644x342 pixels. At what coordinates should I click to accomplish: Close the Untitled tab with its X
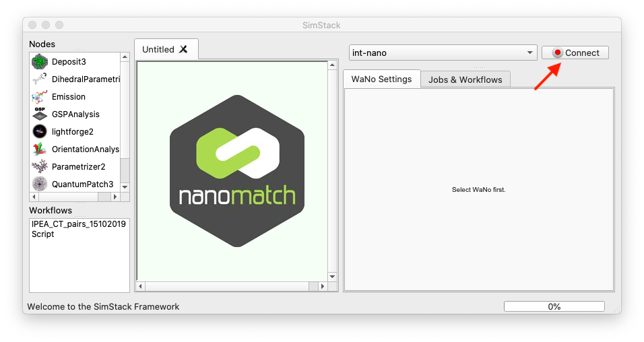[x=184, y=49]
